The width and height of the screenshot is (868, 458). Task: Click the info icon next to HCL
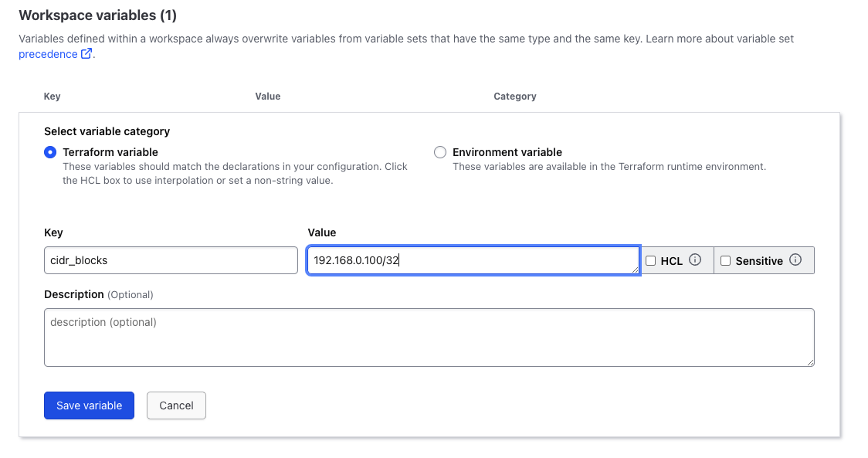tap(695, 260)
